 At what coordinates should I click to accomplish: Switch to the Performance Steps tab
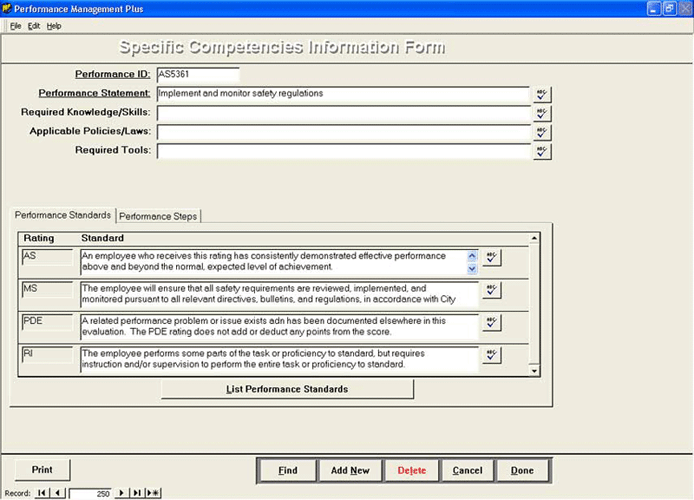159,216
